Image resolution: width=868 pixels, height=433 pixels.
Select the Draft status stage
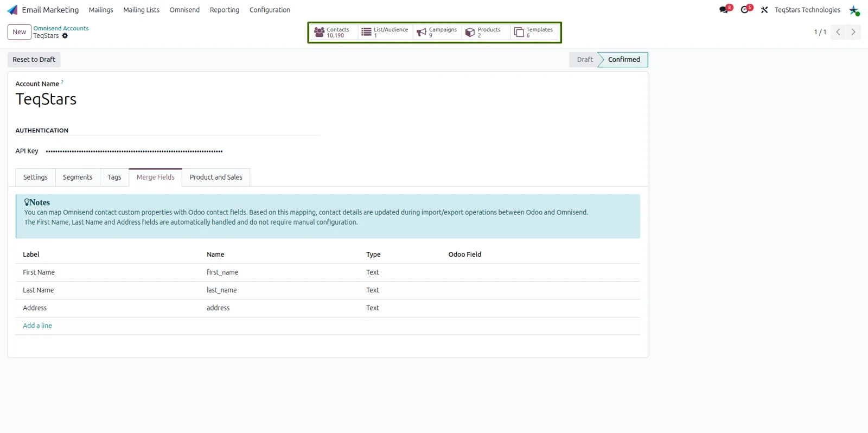click(584, 60)
